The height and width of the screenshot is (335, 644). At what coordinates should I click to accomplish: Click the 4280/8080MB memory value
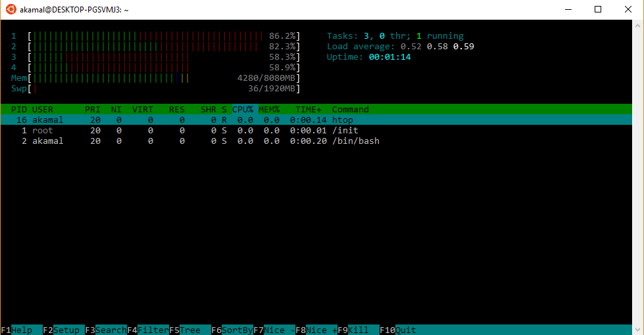click(266, 78)
